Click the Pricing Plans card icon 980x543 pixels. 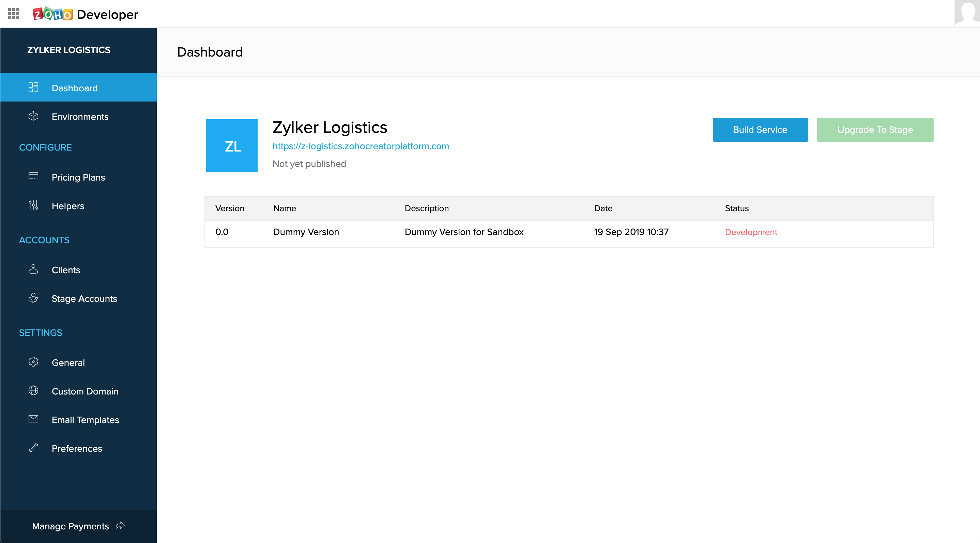tap(33, 177)
